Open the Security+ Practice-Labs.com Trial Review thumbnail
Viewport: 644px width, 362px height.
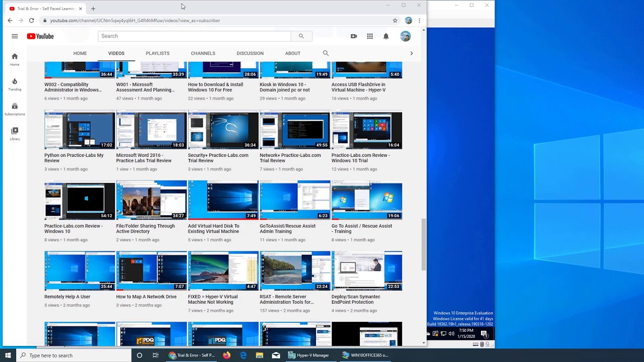[223, 130]
